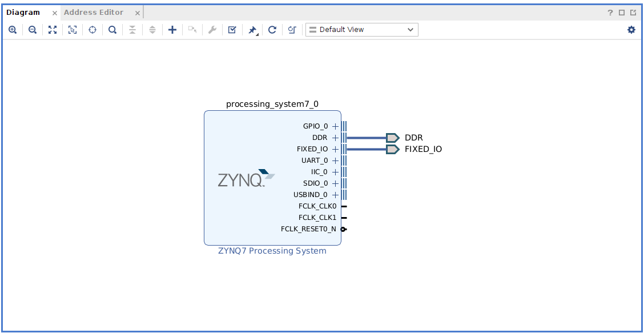Click the question mark help icon

click(x=610, y=13)
